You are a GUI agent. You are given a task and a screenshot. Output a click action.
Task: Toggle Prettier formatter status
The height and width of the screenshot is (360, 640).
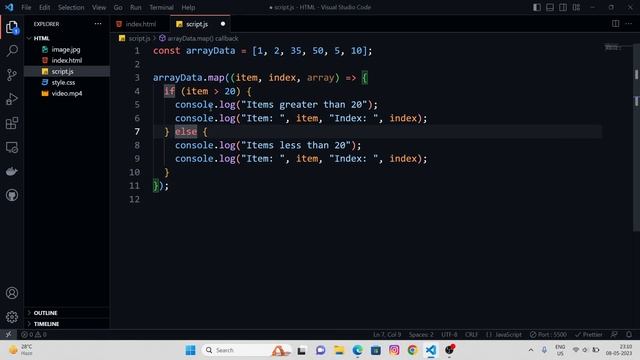[x=588, y=334]
